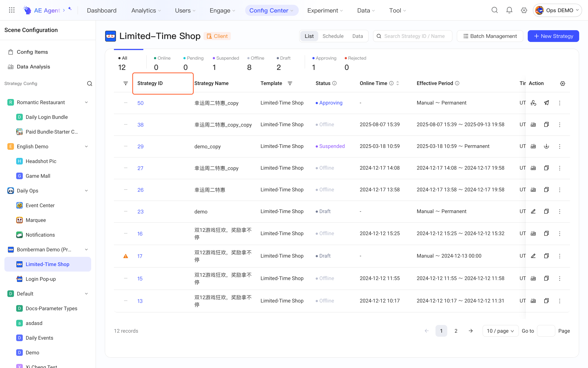Click the publish icon for strategy 50
Screen dimensions: 588x368
click(546, 103)
